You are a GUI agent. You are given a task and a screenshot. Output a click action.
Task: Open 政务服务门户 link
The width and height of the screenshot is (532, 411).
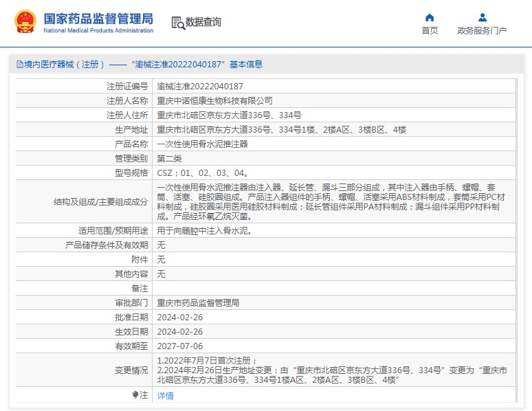pyautogui.click(x=482, y=30)
